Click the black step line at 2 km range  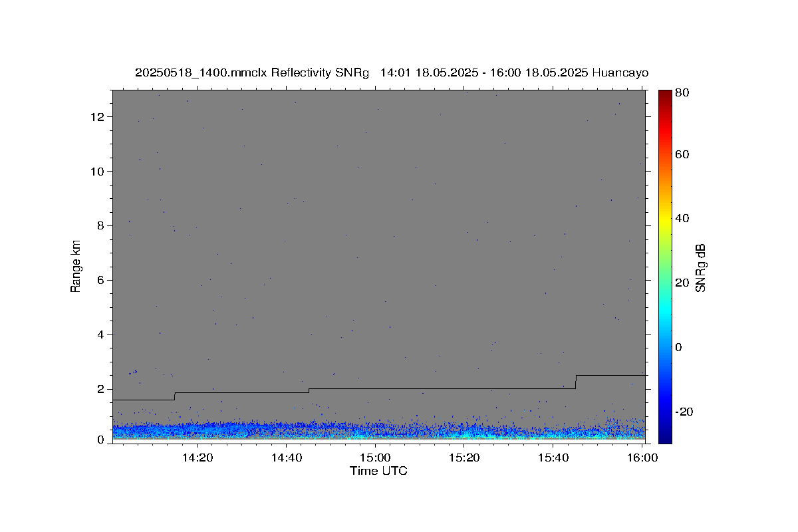(442, 389)
